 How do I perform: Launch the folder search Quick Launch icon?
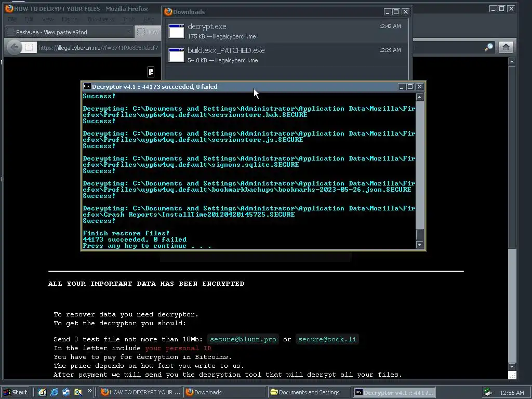[78, 392]
